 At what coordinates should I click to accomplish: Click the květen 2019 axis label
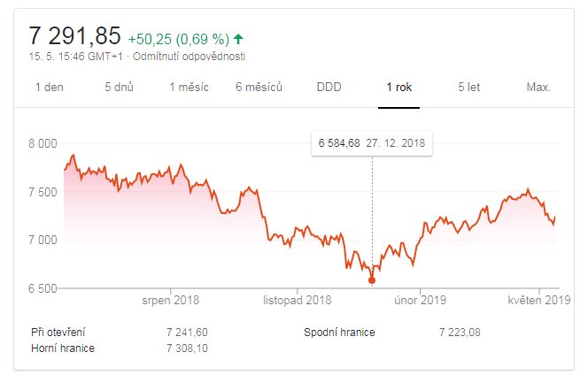click(x=539, y=300)
